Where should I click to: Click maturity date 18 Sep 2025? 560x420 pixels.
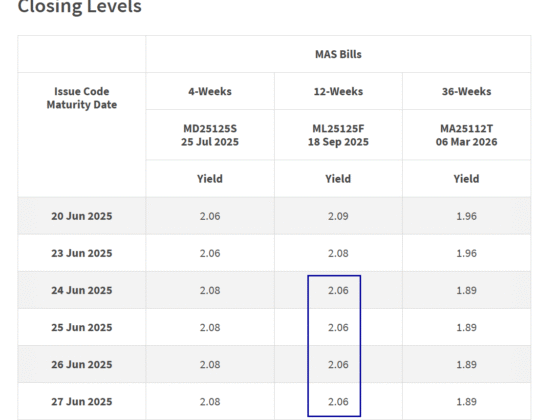click(338, 142)
